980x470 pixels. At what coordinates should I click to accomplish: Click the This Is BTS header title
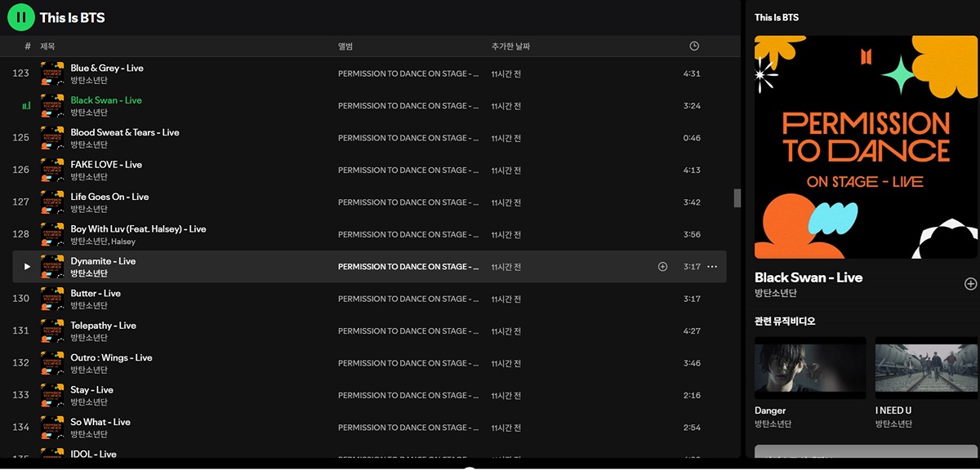tap(72, 17)
